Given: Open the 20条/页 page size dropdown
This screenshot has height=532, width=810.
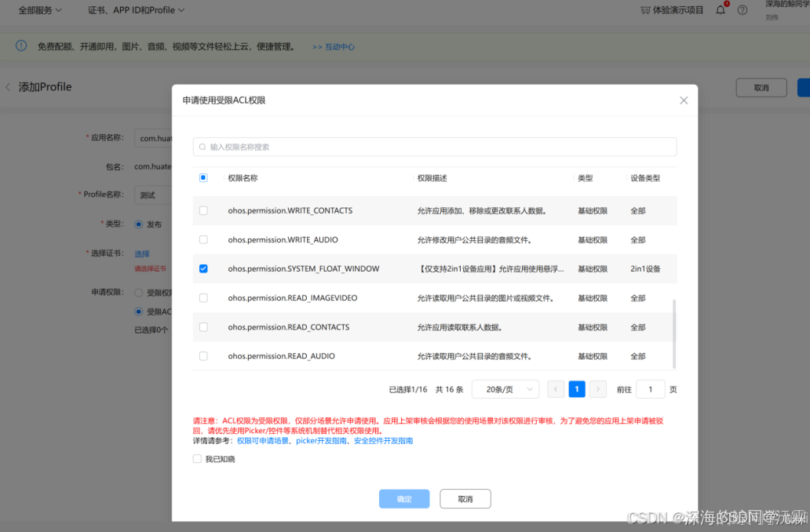Looking at the screenshot, I should tap(505, 389).
